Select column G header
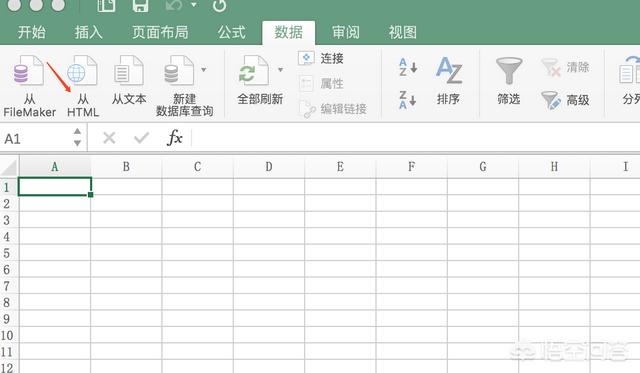Screen dimensions: 640x373 tap(483, 167)
